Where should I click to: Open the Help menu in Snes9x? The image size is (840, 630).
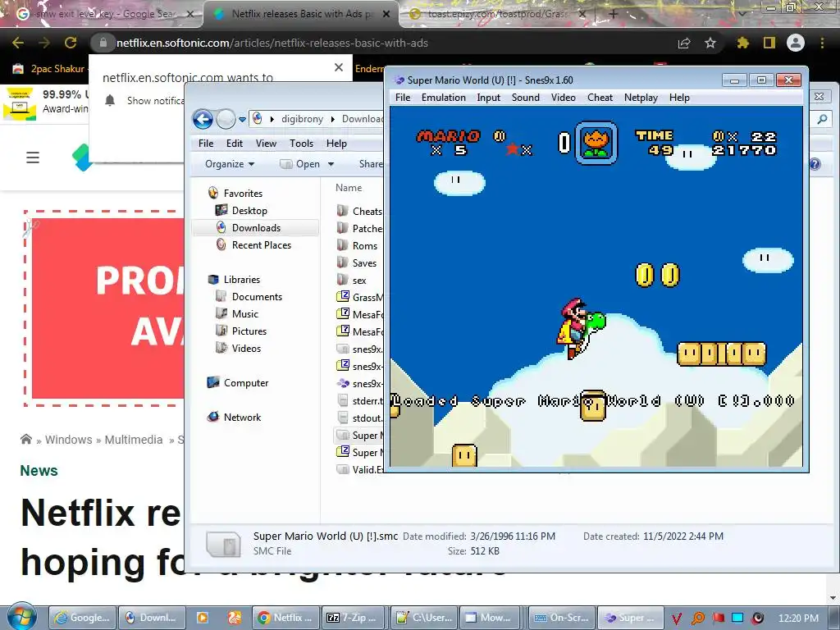click(678, 98)
